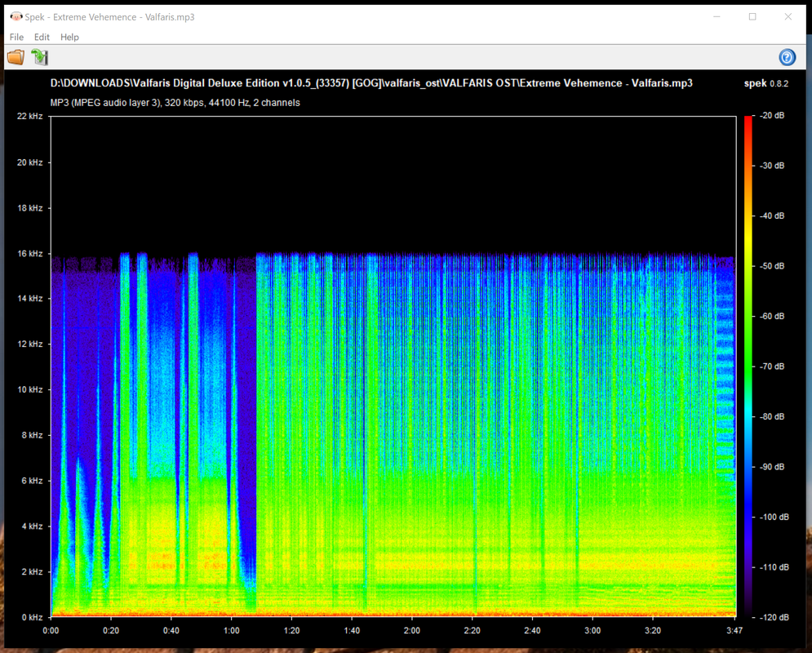Click the -50 dB scale label
Image resolution: width=812 pixels, height=653 pixels.
(772, 266)
